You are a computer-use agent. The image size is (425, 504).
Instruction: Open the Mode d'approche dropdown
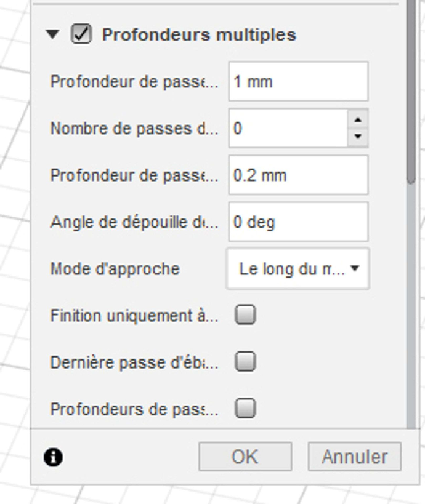click(298, 269)
